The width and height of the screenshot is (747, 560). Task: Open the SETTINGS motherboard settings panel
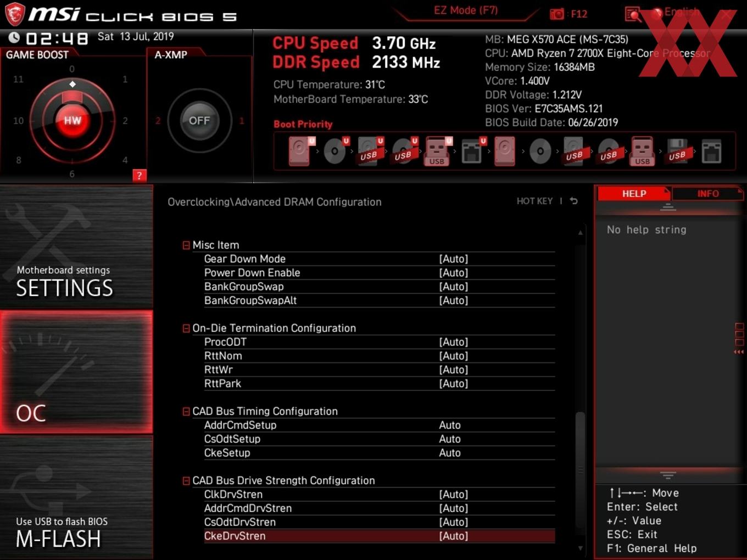point(76,247)
